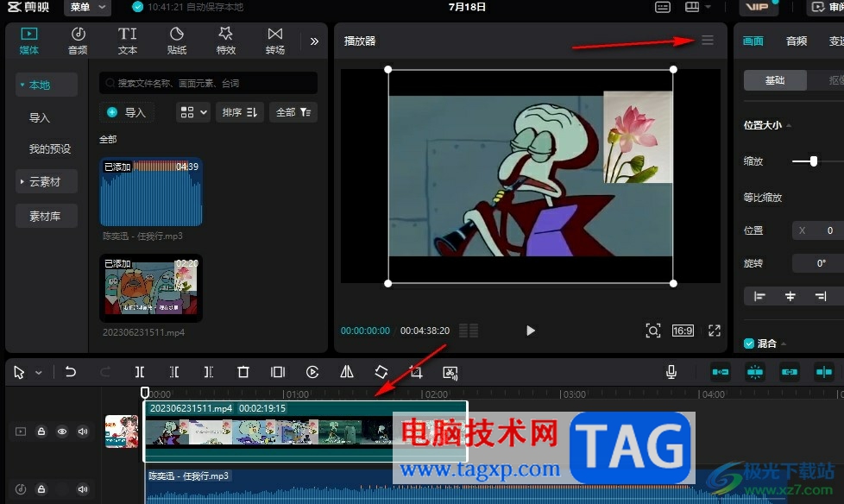Screen dimensions: 844x504
Task: Delete the selected clip
Action: 243,372
